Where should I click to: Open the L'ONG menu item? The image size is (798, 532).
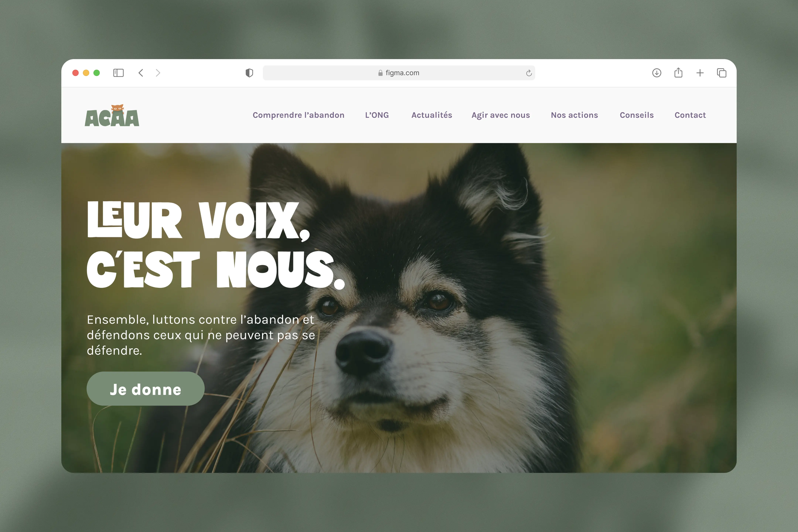pyautogui.click(x=377, y=115)
